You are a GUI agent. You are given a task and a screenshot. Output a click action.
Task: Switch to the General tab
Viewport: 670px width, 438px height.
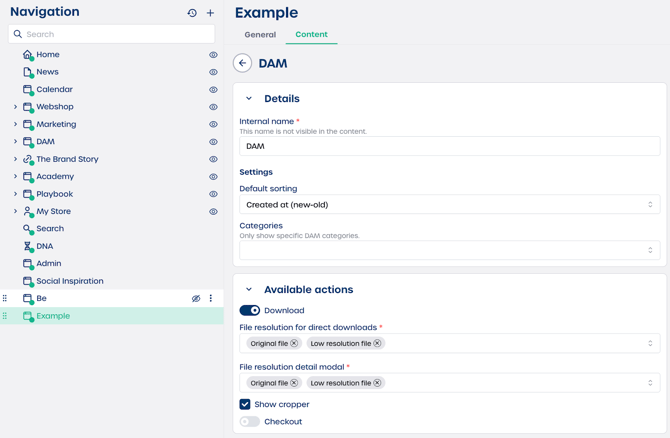(x=260, y=35)
